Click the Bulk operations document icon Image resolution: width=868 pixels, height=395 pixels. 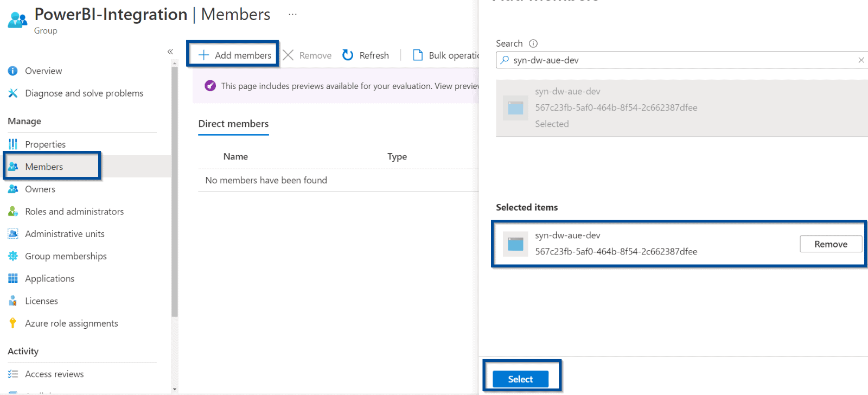(x=418, y=55)
